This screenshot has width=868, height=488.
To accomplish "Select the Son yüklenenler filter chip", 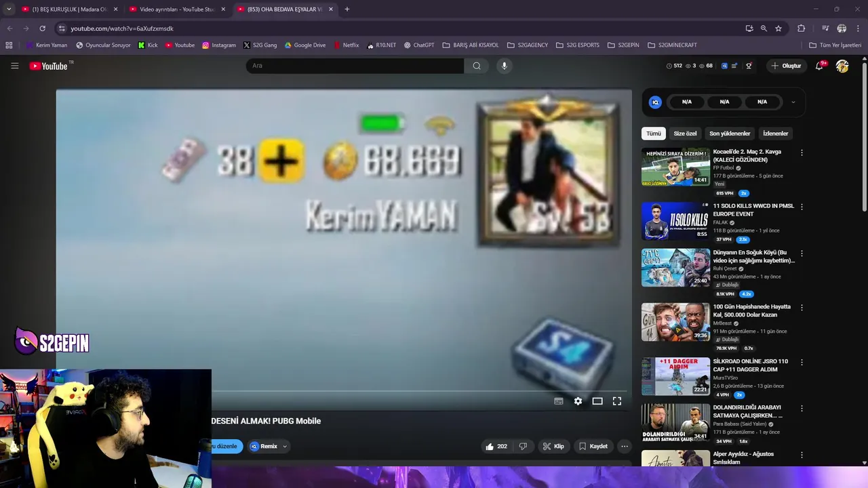I will [730, 134].
